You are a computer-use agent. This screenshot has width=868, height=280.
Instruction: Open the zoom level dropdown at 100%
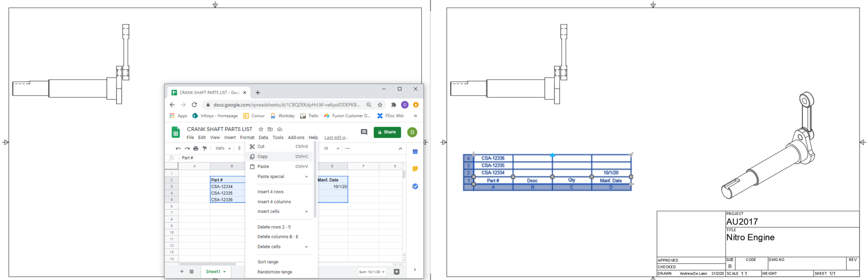point(223,148)
